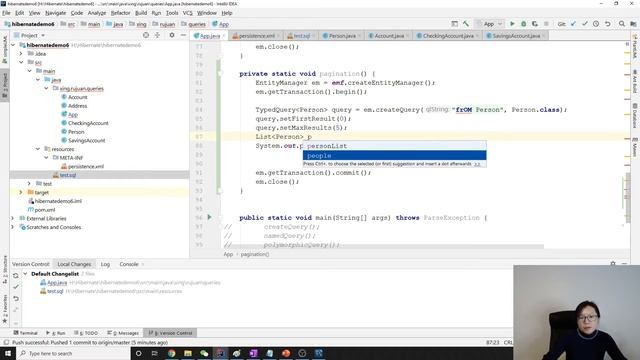The width and height of the screenshot is (640, 360).
Task: Switch to Person.java editor tab
Action: click(342, 36)
